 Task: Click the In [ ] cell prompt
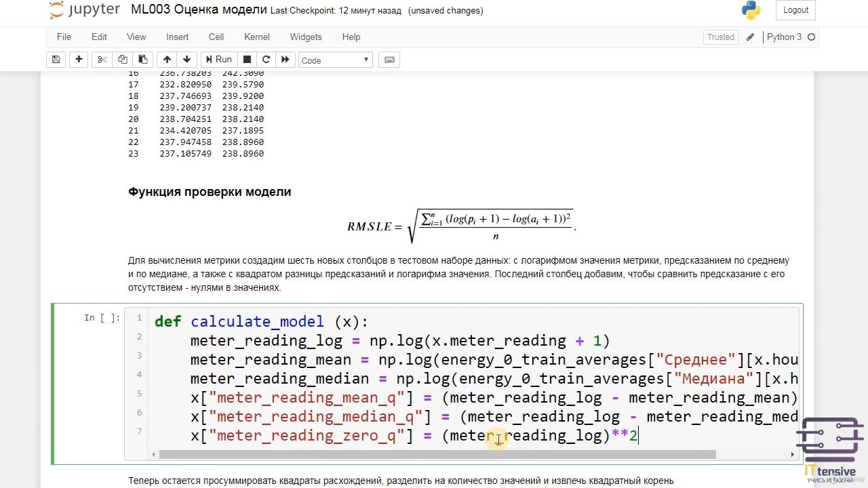(x=102, y=317)
